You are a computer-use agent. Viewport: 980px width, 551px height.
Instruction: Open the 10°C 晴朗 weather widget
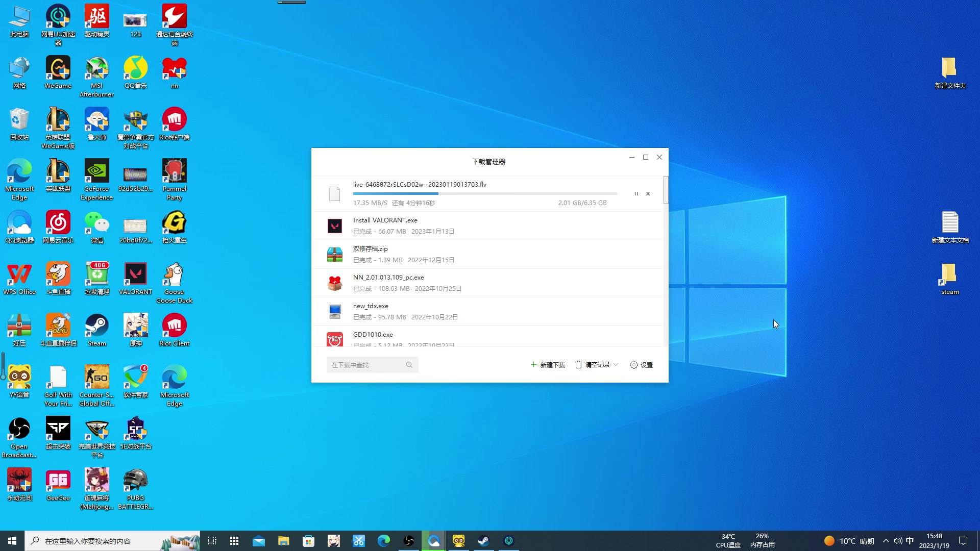pos(849,541)
